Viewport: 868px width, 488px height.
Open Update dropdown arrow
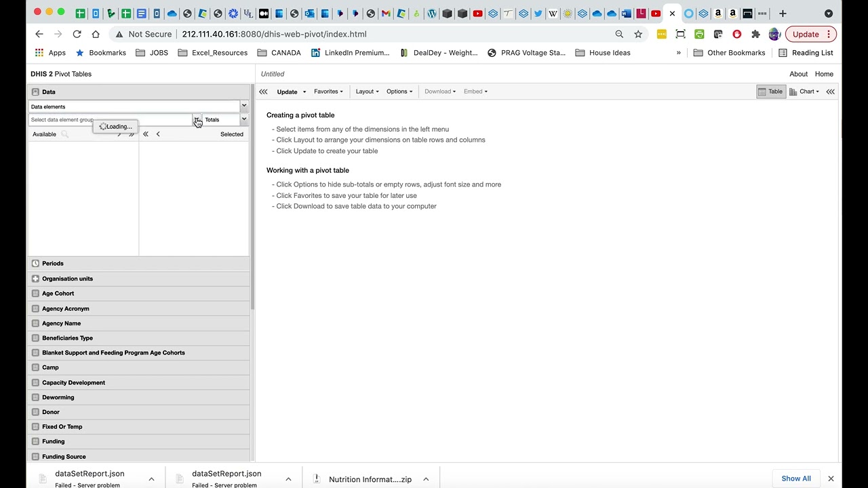point(304,91)
